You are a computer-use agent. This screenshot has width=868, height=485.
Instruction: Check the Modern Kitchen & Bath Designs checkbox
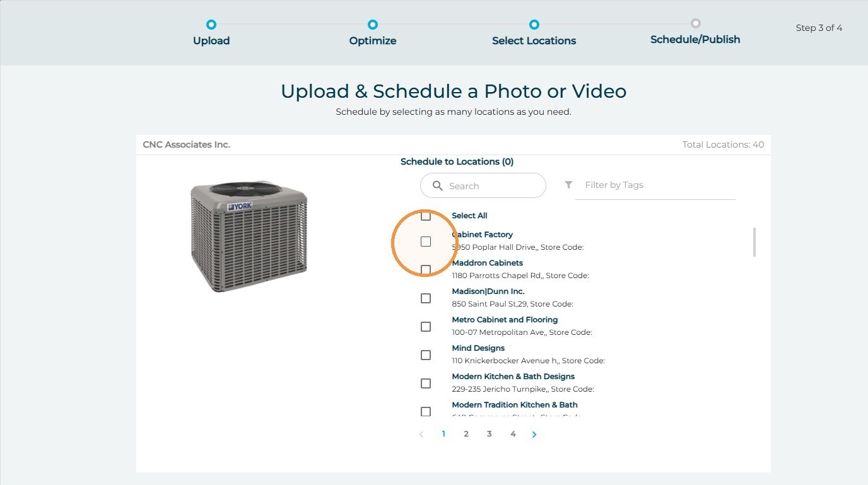pos(426,383)
